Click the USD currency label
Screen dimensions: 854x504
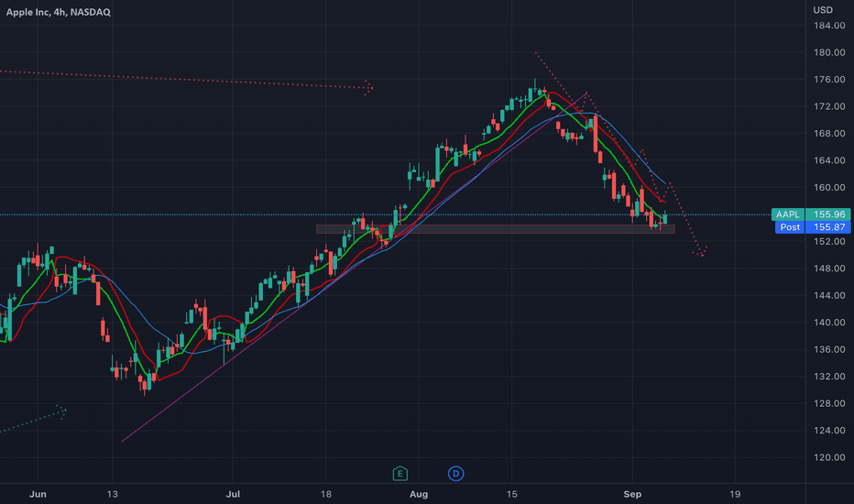[823, 10]
